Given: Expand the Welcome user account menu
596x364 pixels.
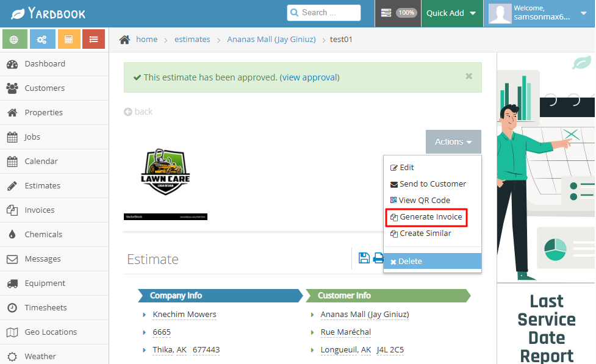Looking at the screenshot, I should click(539, 13).
